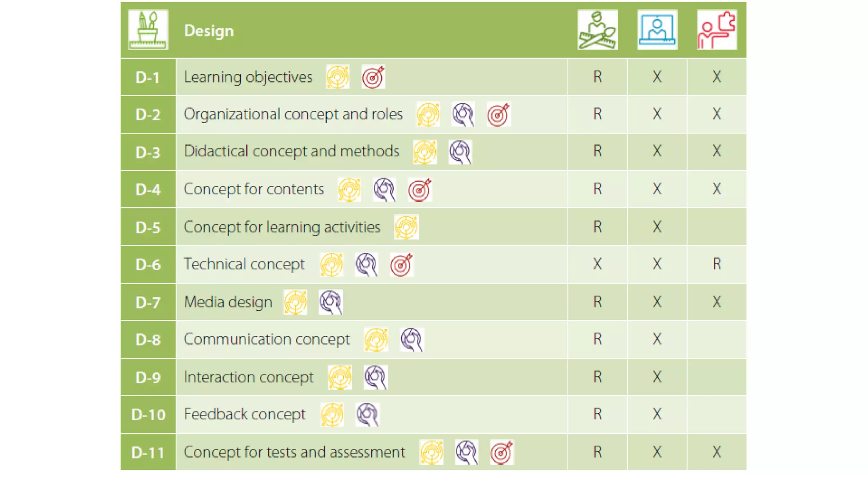Click purple hand-gear icon in Media design row
868x488 pixels.
coord(331,302)
